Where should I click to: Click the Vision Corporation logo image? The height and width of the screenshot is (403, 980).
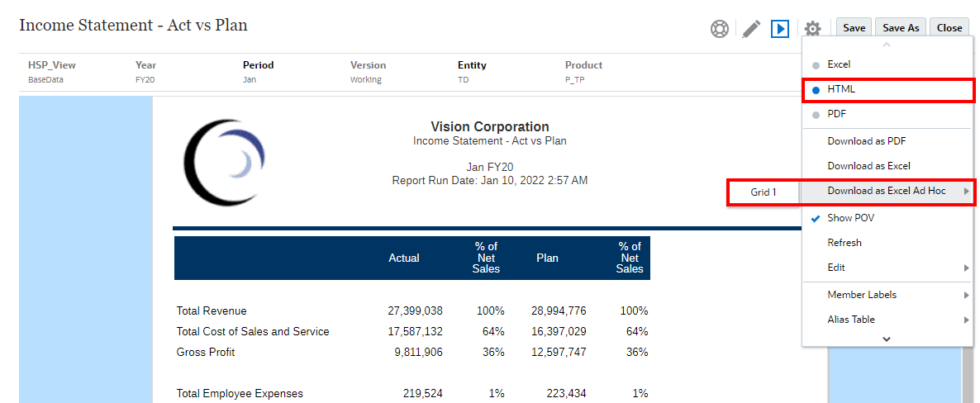pos(225,156)
